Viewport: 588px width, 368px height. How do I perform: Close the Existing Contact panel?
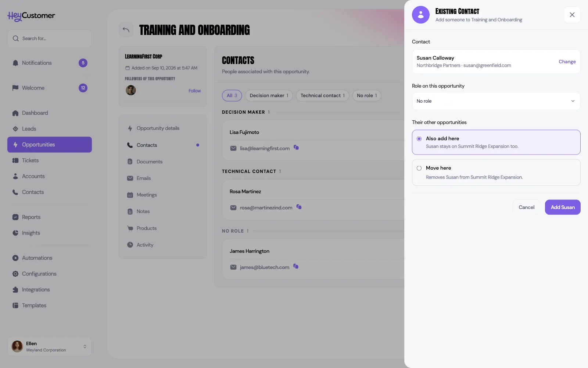pos(572,15)
